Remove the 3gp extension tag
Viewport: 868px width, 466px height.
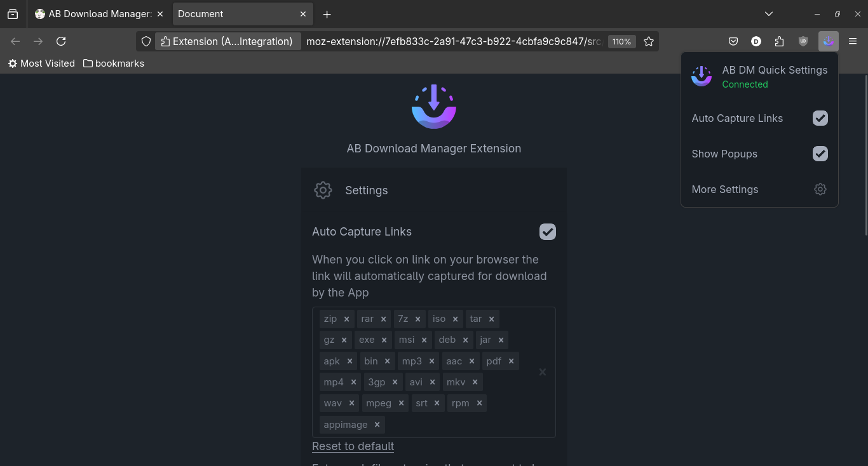click(395, 382)
